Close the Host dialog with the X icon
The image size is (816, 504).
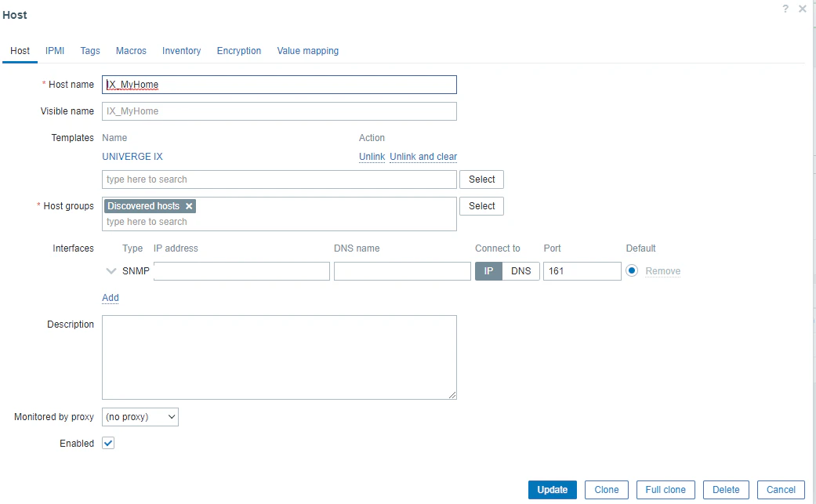[x=803, y=9]
